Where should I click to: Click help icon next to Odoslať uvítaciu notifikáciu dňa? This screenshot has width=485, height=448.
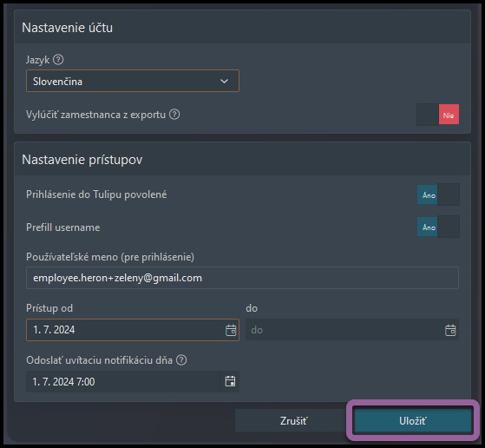(x=181, y=360)
